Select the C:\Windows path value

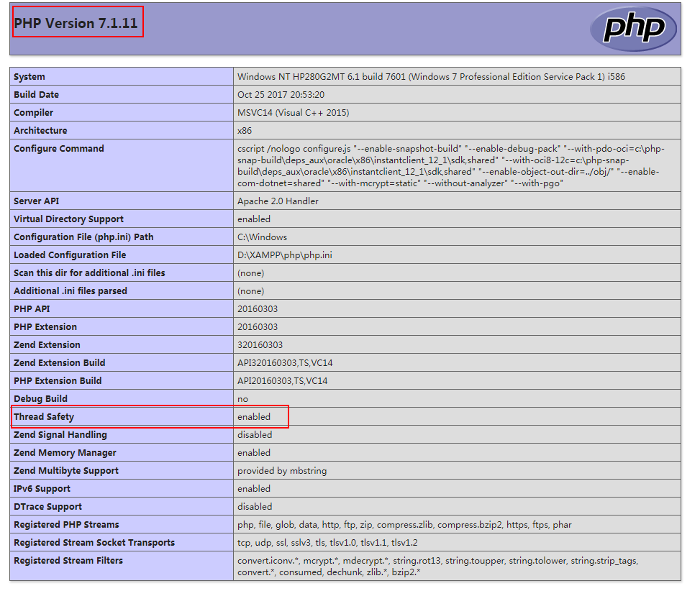(x=262, y=237)
